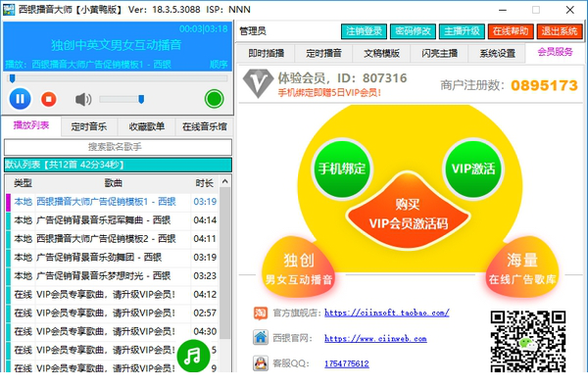Viewport: 588px width, 387px height.
Task: Open the 收藏歌单 tab
Action: pos(147,126)
